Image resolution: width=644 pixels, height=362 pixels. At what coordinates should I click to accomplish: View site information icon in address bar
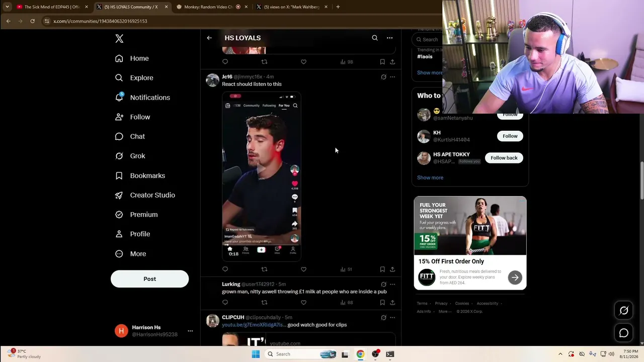point(47,21)
